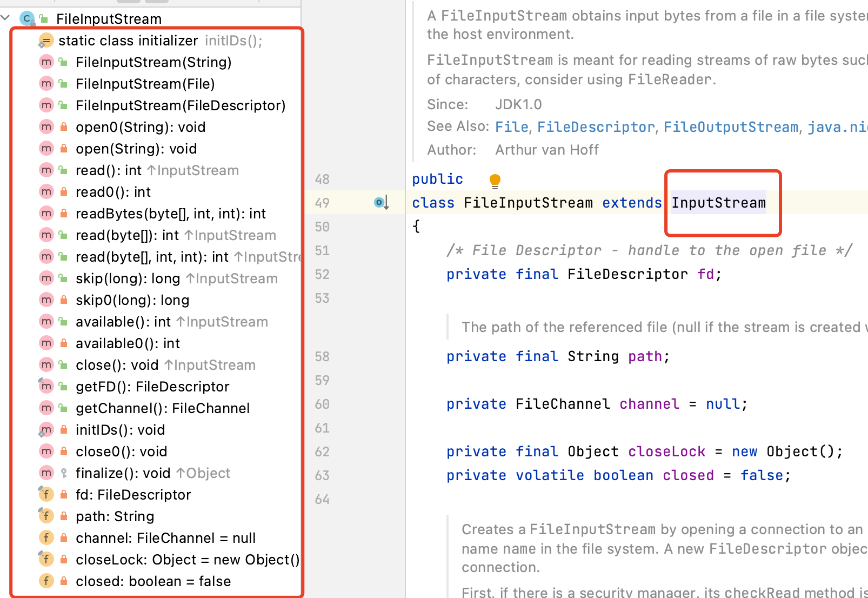Click the yellow intention lightbulb icon

(x=495, y=181)
